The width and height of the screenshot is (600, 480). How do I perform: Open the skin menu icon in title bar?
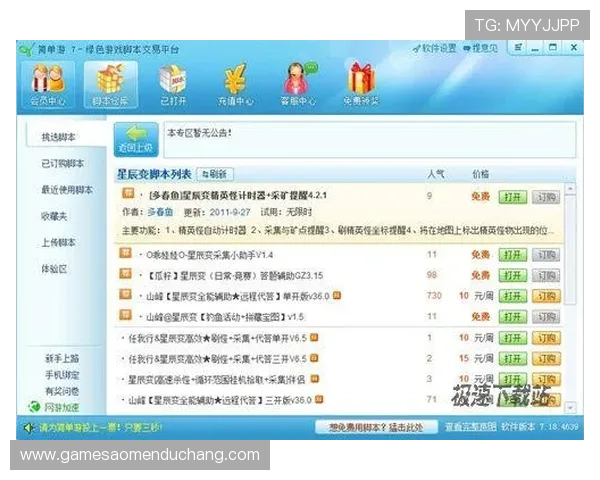coord(518,48)
